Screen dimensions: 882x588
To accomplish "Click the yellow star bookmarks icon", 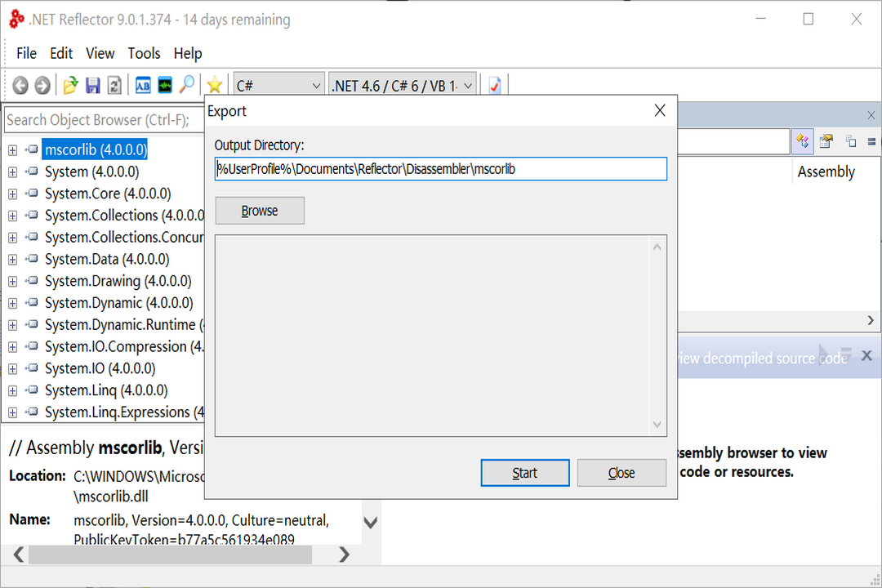I will [214, 84].
